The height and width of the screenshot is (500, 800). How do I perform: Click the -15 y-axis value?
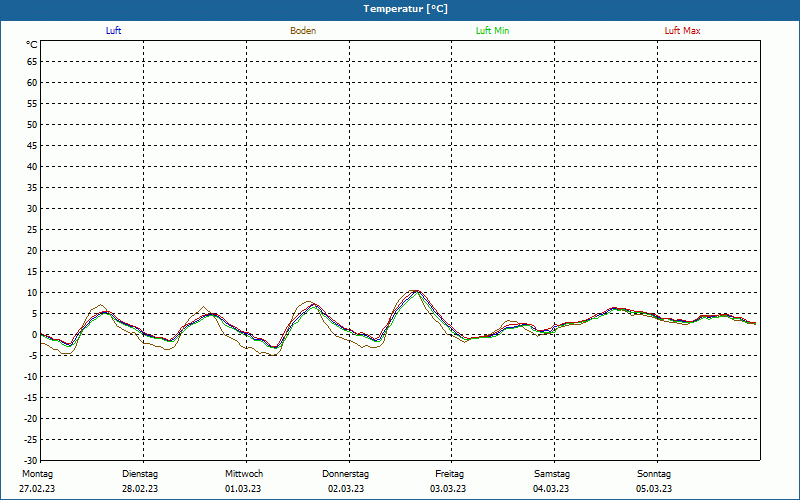31,397
